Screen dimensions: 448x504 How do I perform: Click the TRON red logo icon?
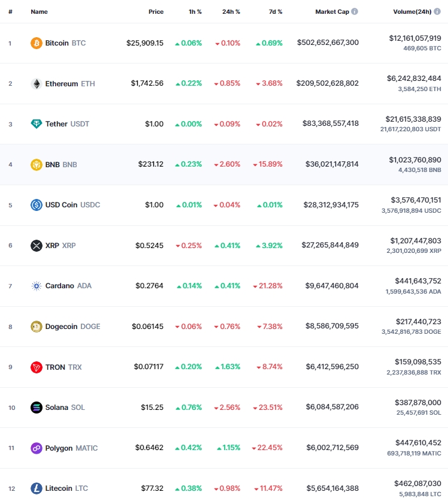click(37, 367)
